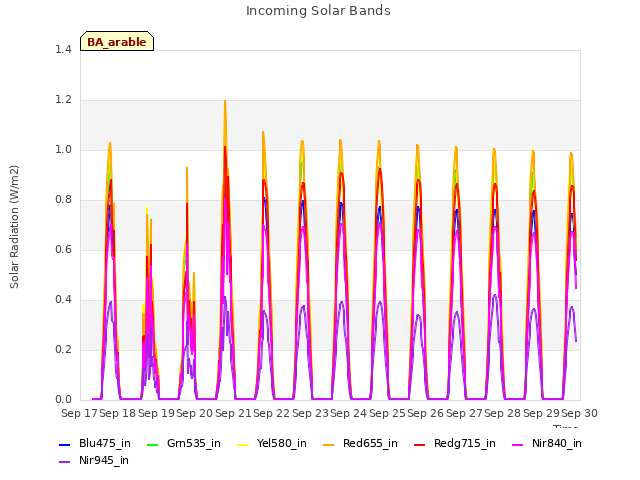This screenshot has width=640, height=480.
Task: Click the Sep 17 x-axis tick label
Action: point(79,413)
